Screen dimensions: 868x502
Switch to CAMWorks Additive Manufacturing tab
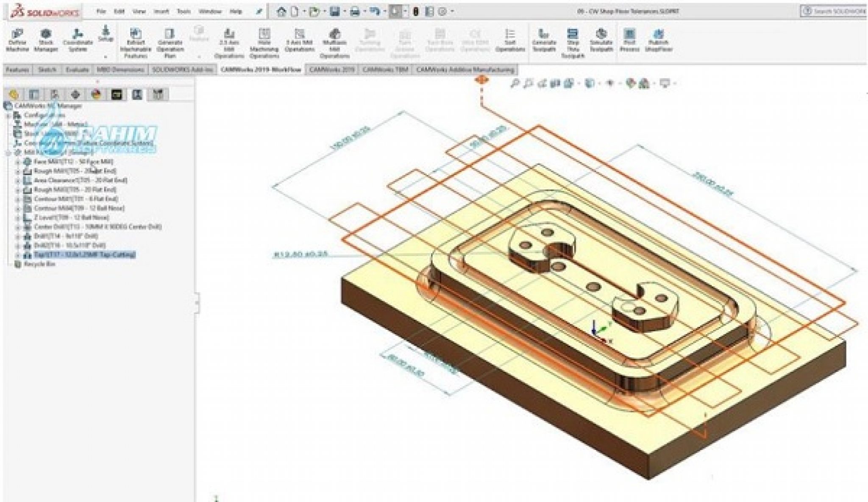coord(465,70)
